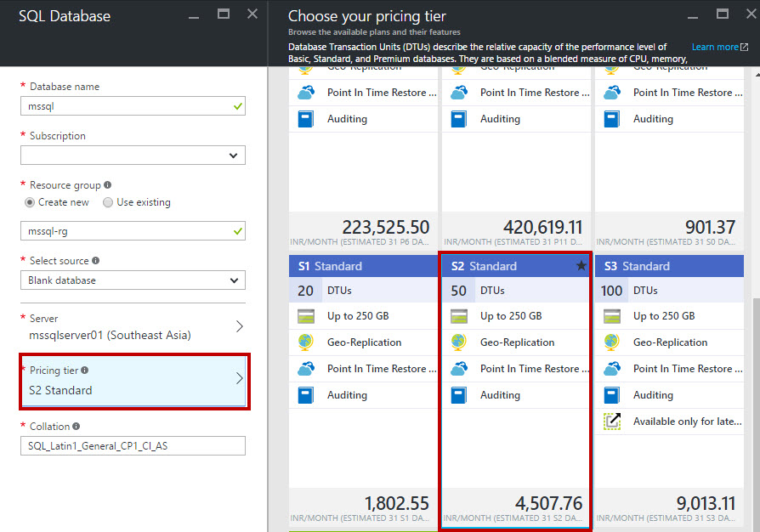Close the SQL Database blade
Image resolution: width=760 pixels, height=532 pixels.
tap(252, 14)
